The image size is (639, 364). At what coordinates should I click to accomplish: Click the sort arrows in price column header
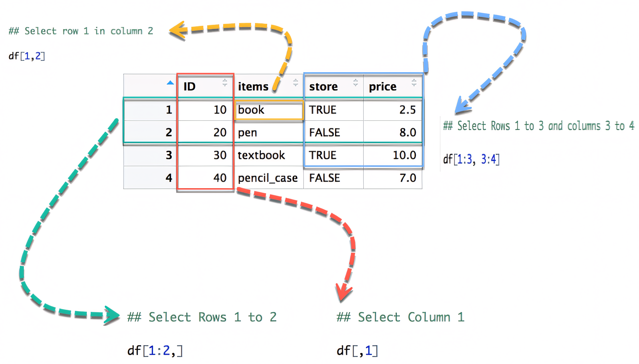coord(414,83)
